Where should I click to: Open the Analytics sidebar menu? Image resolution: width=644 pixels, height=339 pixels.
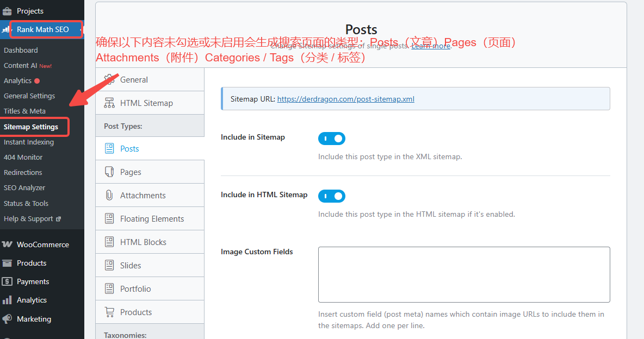[x=31, y=300]
